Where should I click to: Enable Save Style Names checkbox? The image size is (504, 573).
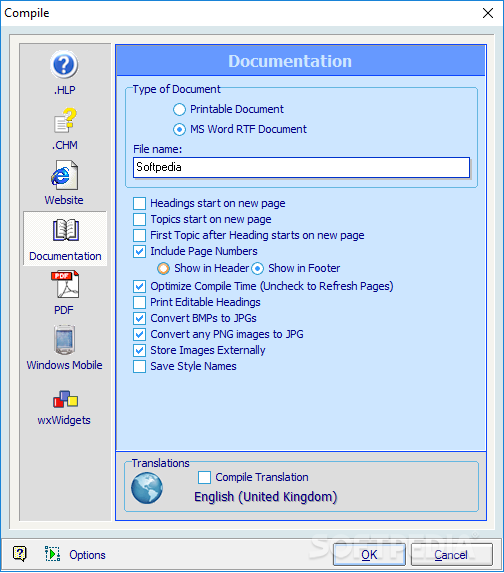pyautogui.click(x=139, y=367)
